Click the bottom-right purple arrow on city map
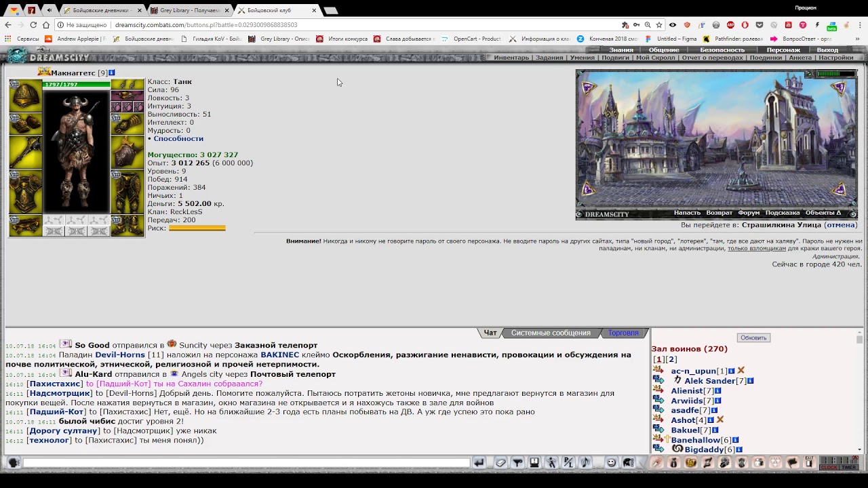The height and width of the screenshot is (488, 868). [840, 189]
